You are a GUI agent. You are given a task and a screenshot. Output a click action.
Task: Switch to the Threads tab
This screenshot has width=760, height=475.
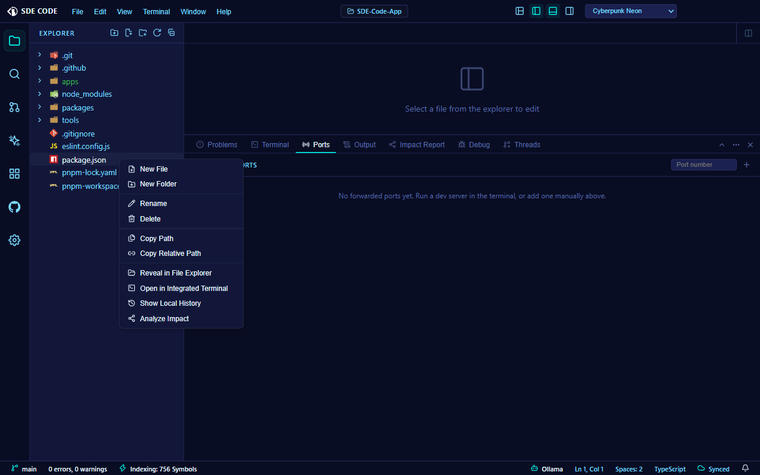click(522, 145)
